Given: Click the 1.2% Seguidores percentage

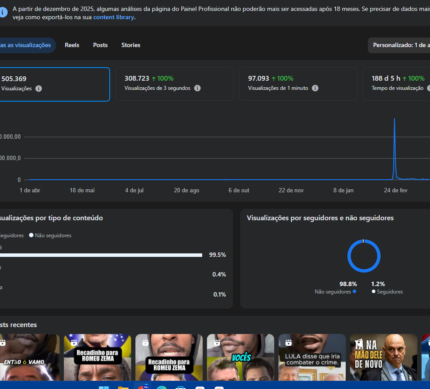Looking at the screenshot, I should (378, 284).
